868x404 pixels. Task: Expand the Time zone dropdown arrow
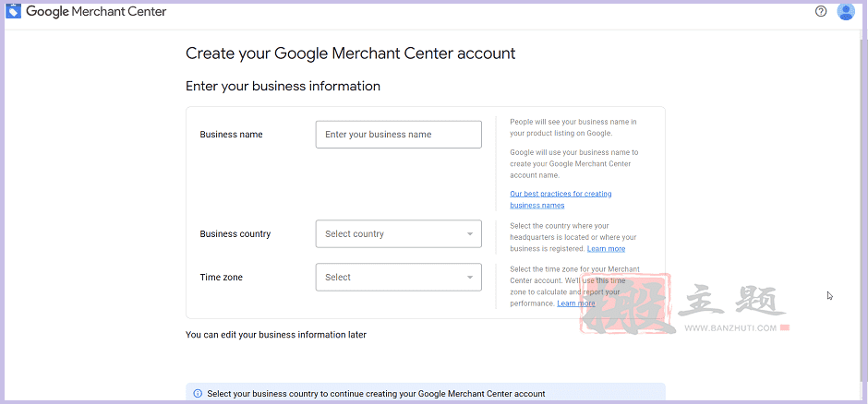click(x=470, y=278)
